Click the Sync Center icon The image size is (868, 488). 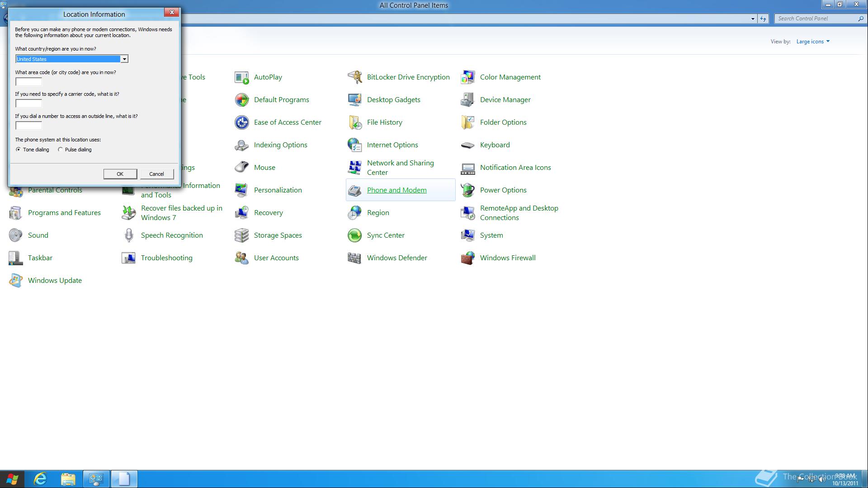(355, 235)
